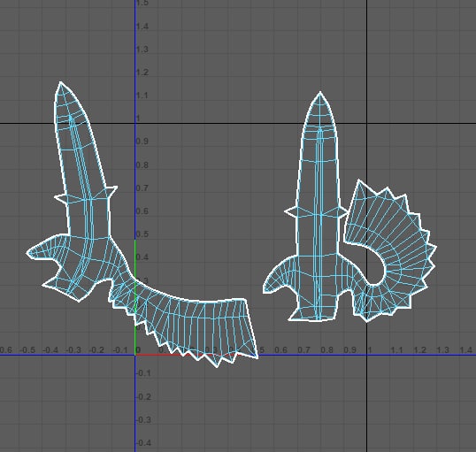Click the horizontal axis label 1.2
Screen dimensions: 476x452
click(420, 350)
